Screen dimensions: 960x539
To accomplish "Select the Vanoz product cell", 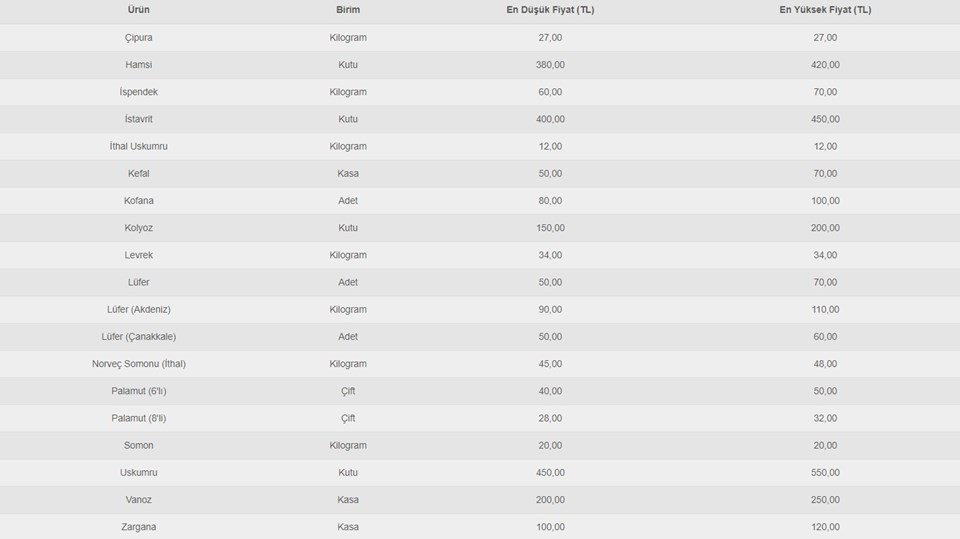I will click(x=139, y=500).
